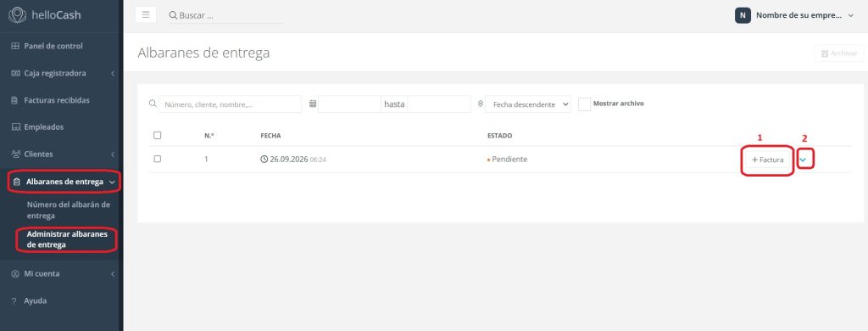Viewport: 868px width, 331px height.
Task: Click the calendar icon by date range
Action: click(x=313, y=104)
